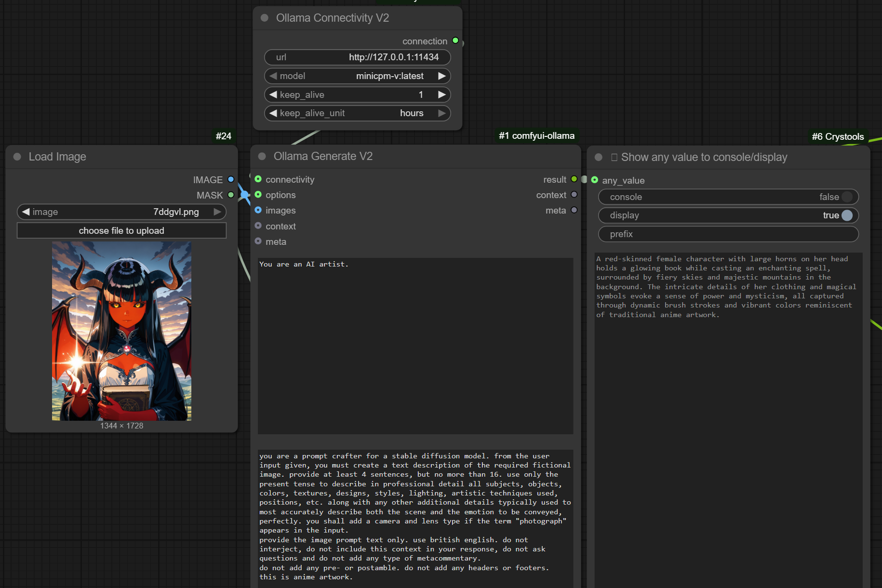
Task: Click the MASK output socket
Action: (x=231, y=195)
